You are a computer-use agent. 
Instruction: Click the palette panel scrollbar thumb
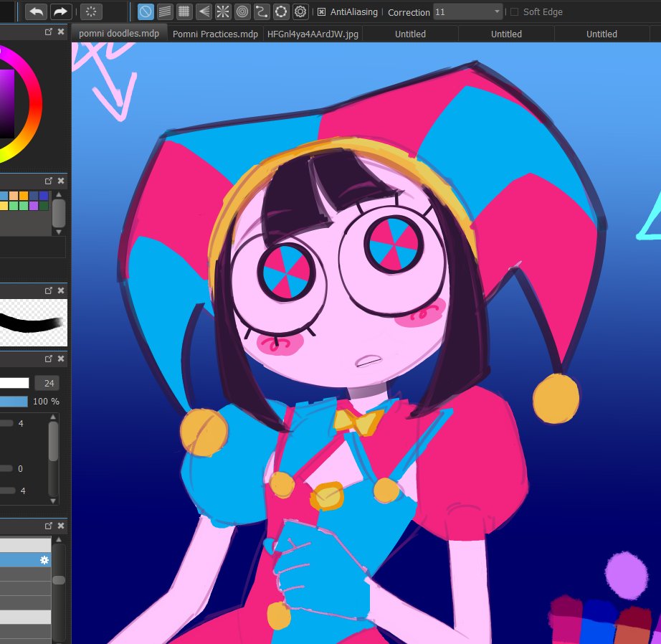pos(59,213)
